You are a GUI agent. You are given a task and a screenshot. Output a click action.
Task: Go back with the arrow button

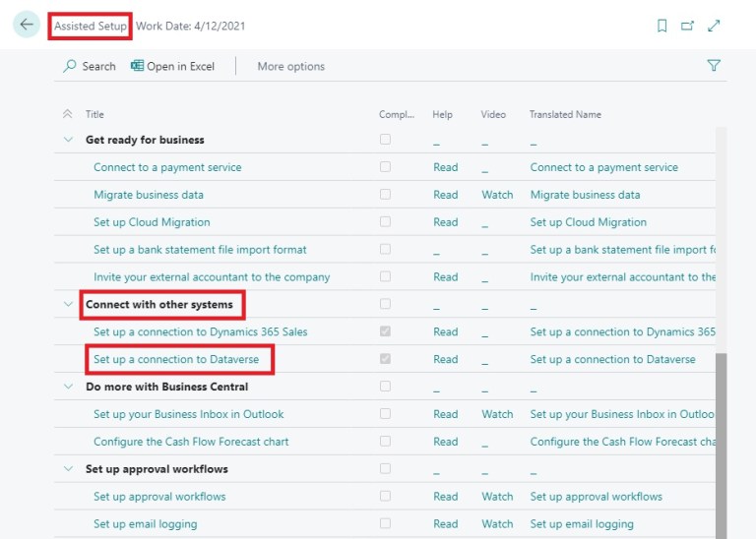26,25
